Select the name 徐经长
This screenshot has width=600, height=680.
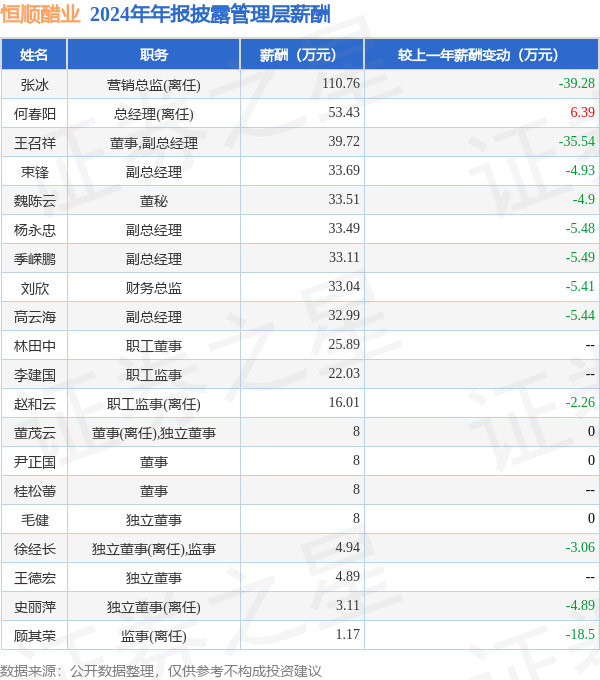(35, 549)
